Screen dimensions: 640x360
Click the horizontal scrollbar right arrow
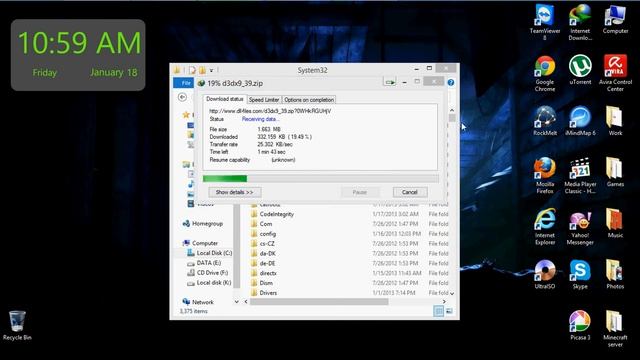[x=444, y=302]
